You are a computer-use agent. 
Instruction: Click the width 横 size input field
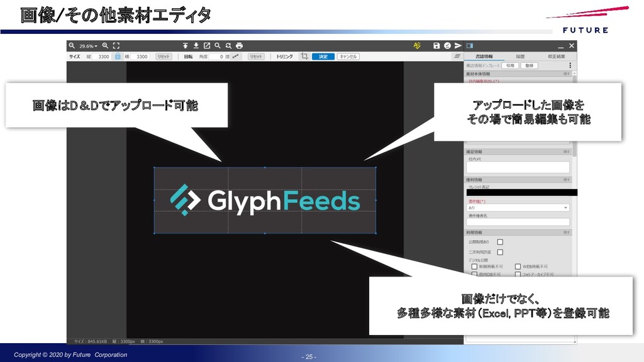pyautogui.click(x=140, y=57)
